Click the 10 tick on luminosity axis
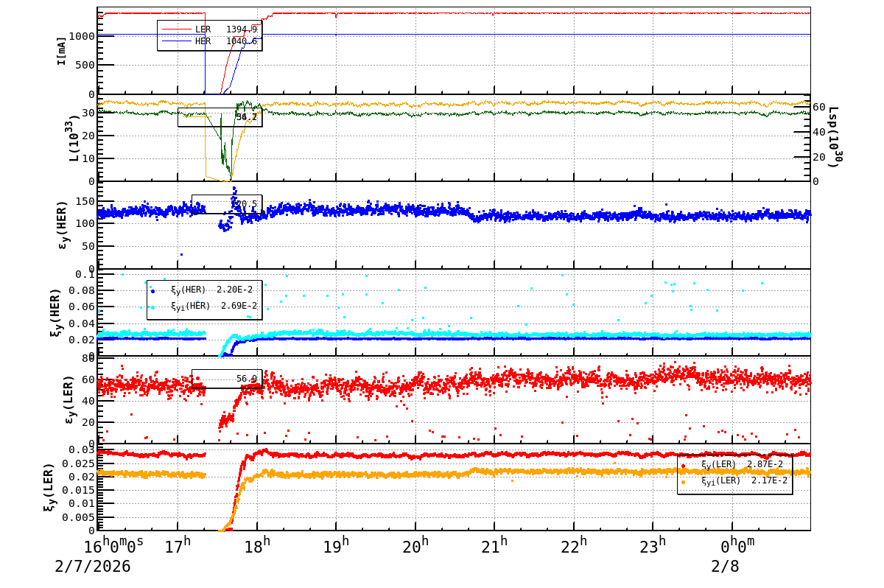The width and height of the screenshot is (884, 588). click(x=89, y=158)
